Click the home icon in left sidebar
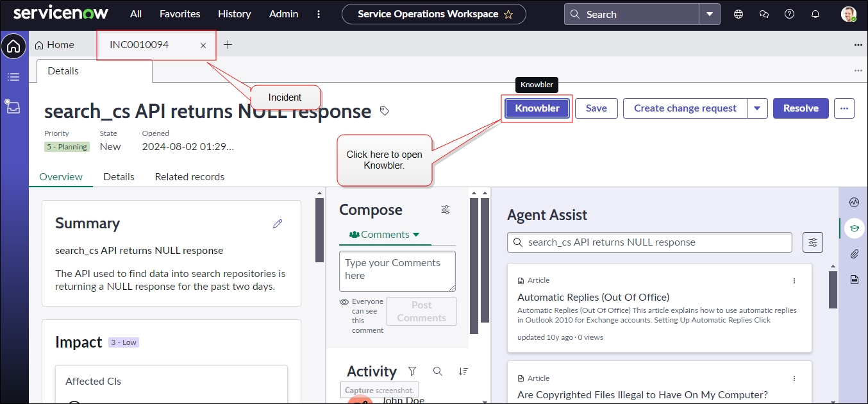 pos(13,46)
